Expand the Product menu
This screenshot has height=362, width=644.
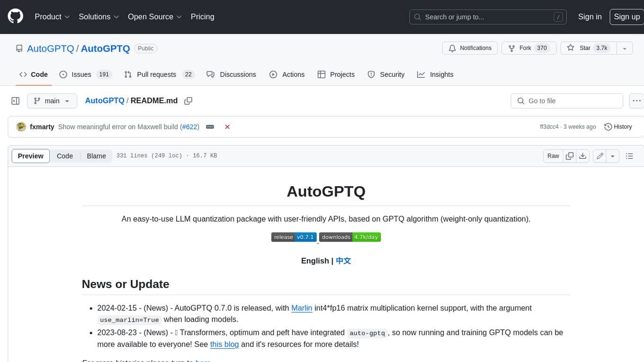coord(53,17)
